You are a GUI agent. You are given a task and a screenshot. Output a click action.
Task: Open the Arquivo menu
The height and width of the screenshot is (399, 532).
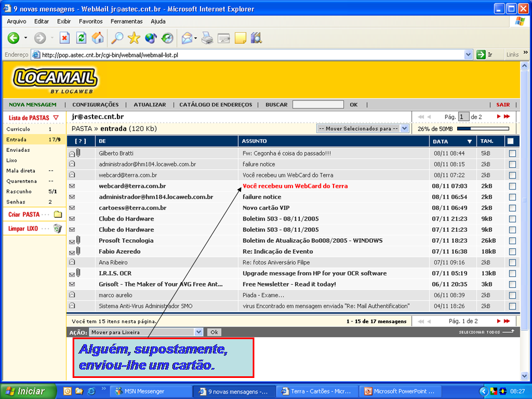[16, 22]
